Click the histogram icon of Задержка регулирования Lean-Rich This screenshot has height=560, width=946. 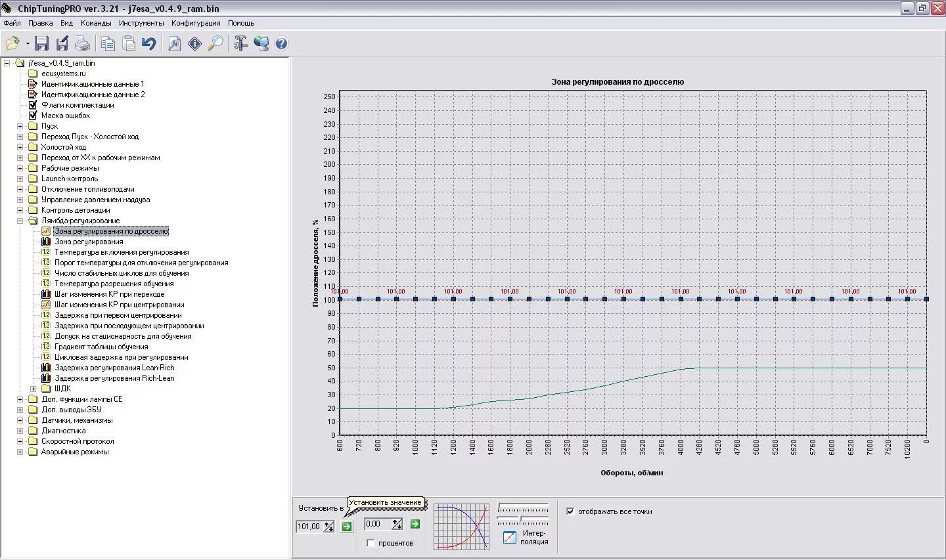point(46,368)
